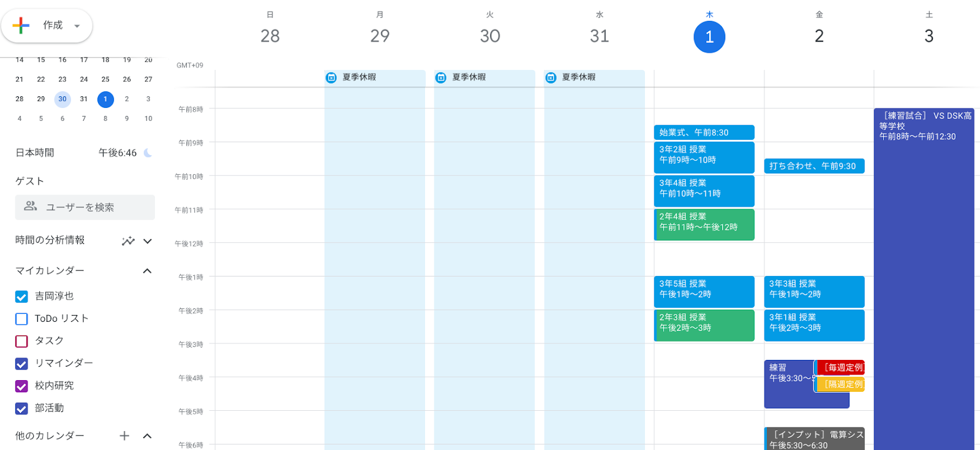Viewport: 980px width, 450px height.
Task: Open time insights chart icon
Action: (128, 241)
